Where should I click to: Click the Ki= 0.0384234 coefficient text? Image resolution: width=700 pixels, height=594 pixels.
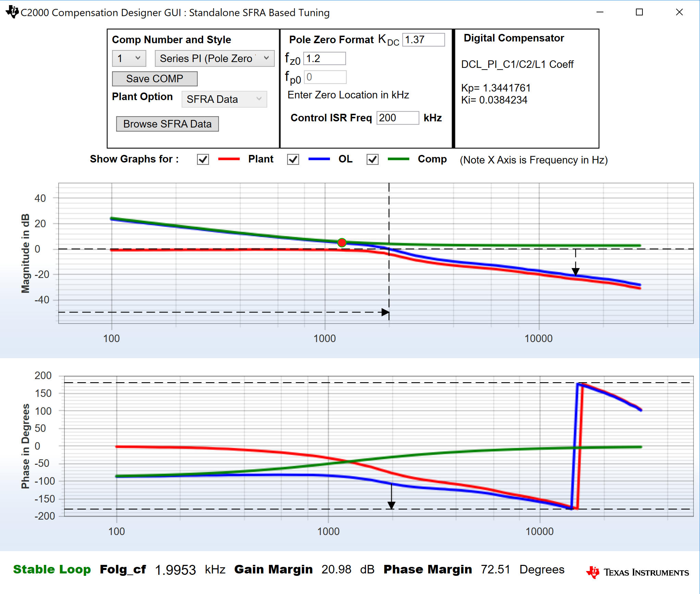(494, 100)
